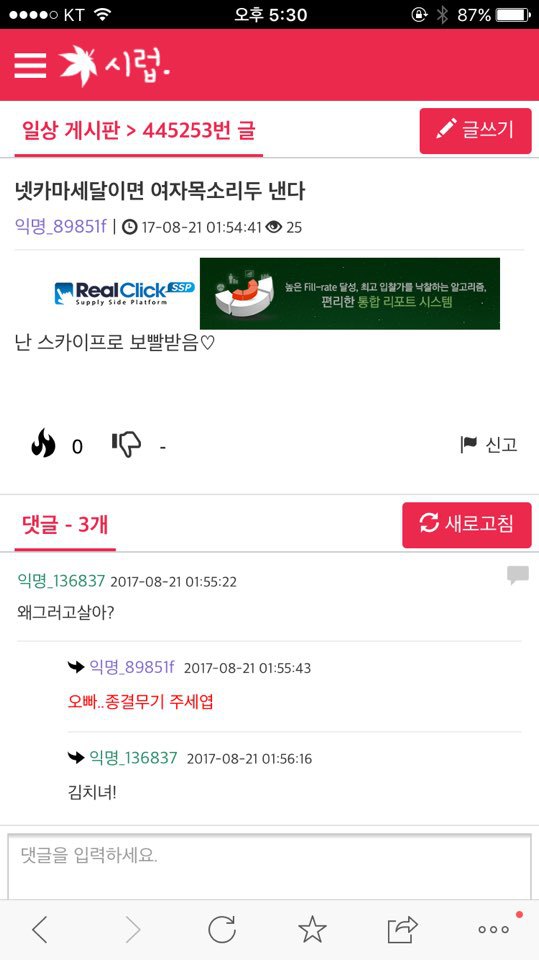Go forward with browser forward arrow
Image resolution: width=539 pixels, height=960 pixels.
(133, 930)
